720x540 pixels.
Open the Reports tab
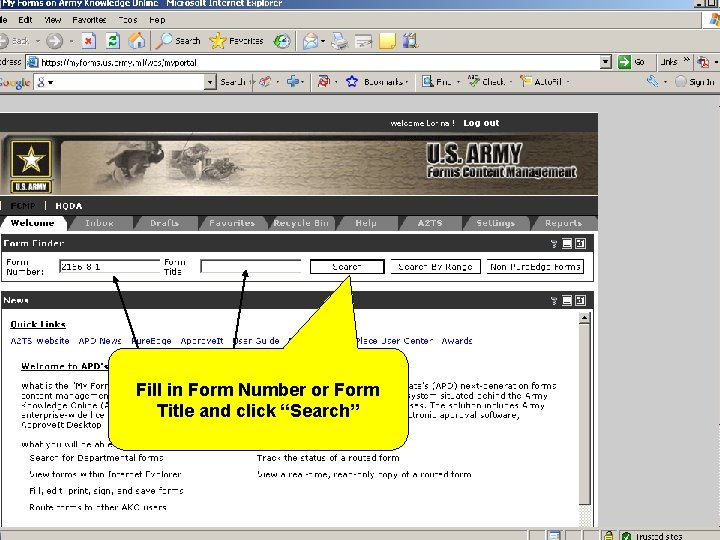coord(563,223)
